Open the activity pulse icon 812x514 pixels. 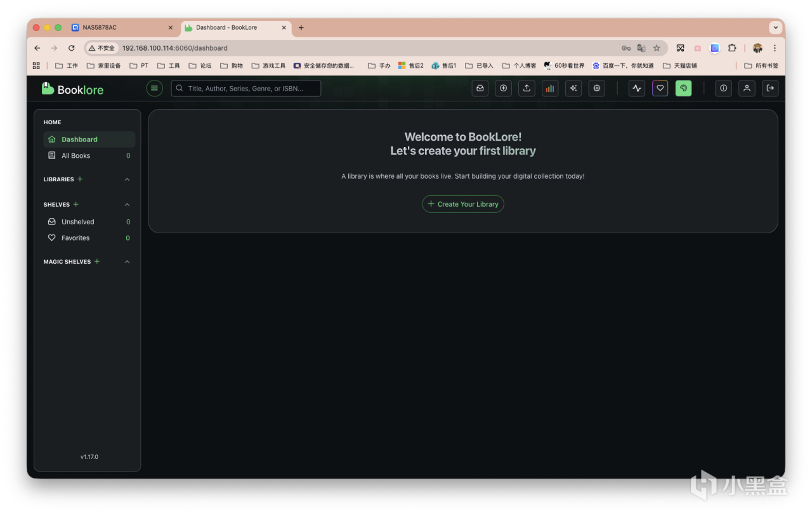pos(637,88)
